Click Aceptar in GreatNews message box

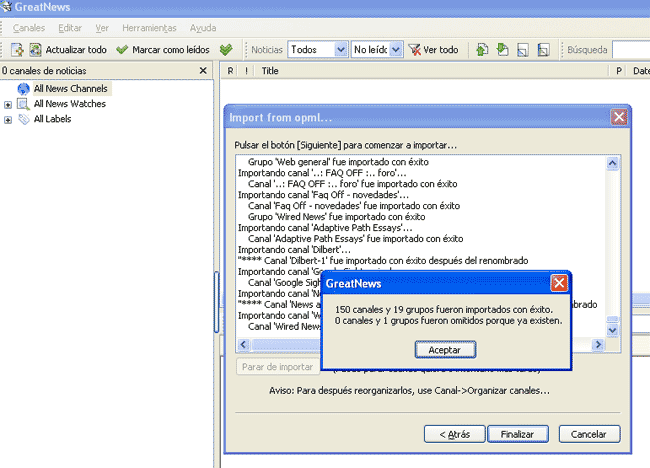(445, 350)
